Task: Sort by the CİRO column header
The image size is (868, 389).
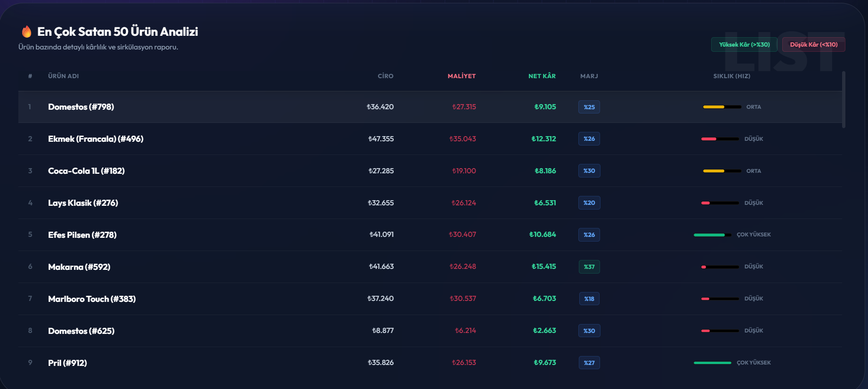Action: pos(385,76)
